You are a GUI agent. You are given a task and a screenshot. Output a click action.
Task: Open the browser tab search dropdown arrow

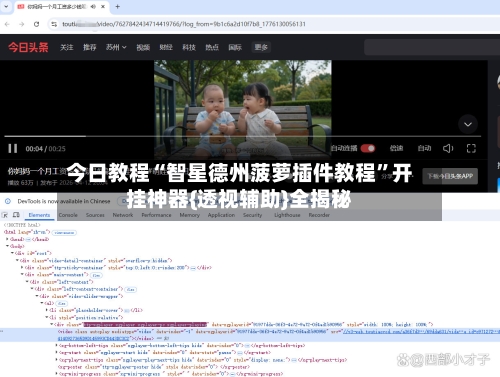tap(6, 6)
